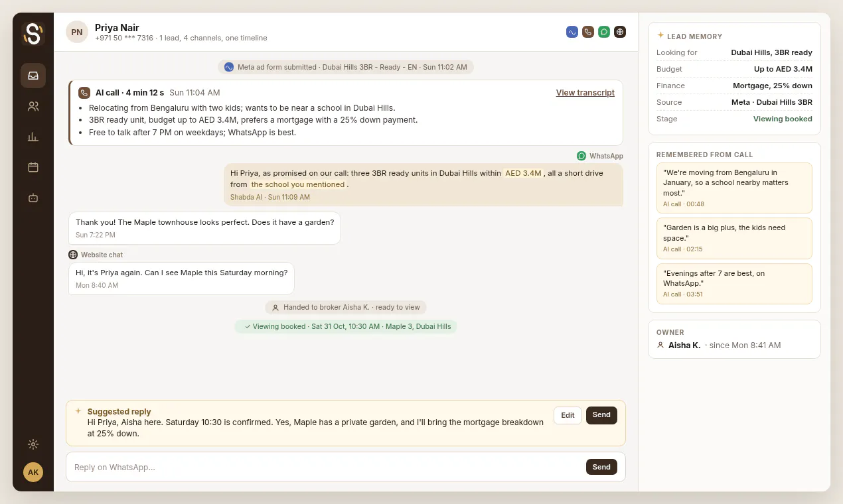The width and height of the screenshot is (843, 504).
Task: Select the Maple townhouse garden question message
Action: coord(205,228)
